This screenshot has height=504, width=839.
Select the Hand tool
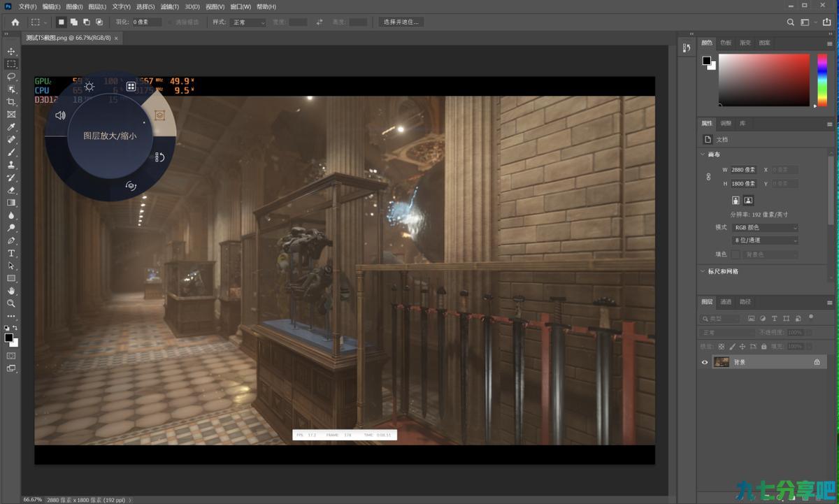[x=11, y=291]
